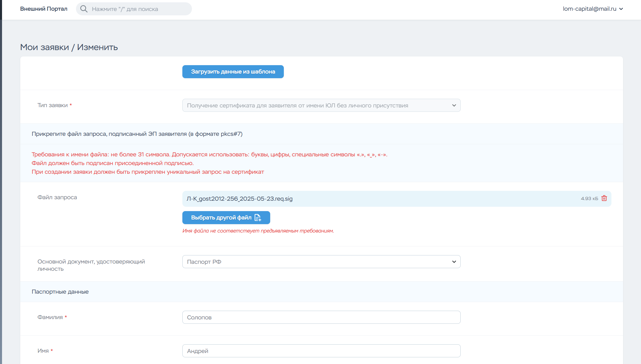The width and height of the screenshot is (641, 364).
Task: Click the Паспортные данные section header
Action: point(60,292)
